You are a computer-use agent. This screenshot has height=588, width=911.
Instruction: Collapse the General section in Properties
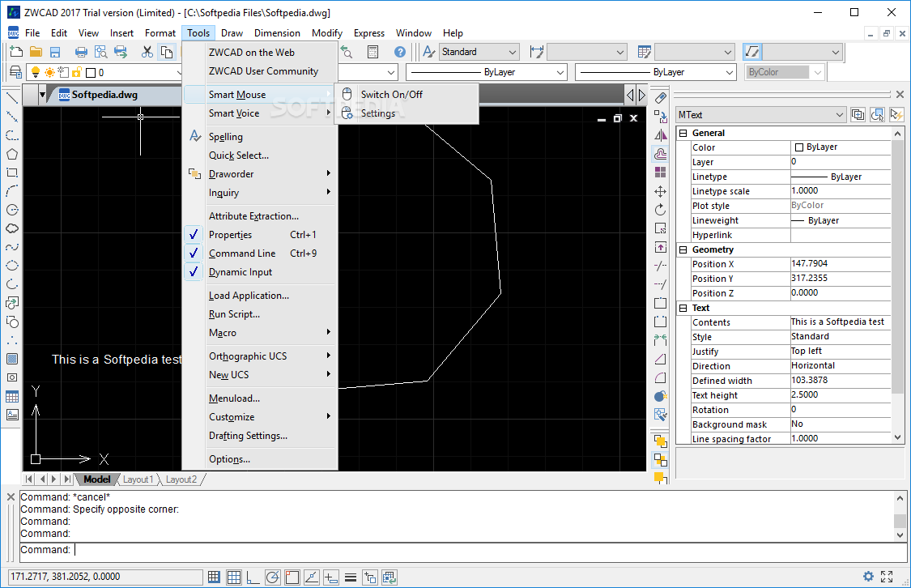(683, 133)
